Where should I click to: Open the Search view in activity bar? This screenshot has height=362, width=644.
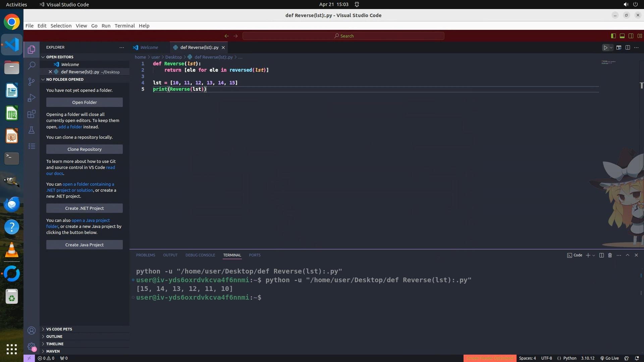[x=32, y=65]
